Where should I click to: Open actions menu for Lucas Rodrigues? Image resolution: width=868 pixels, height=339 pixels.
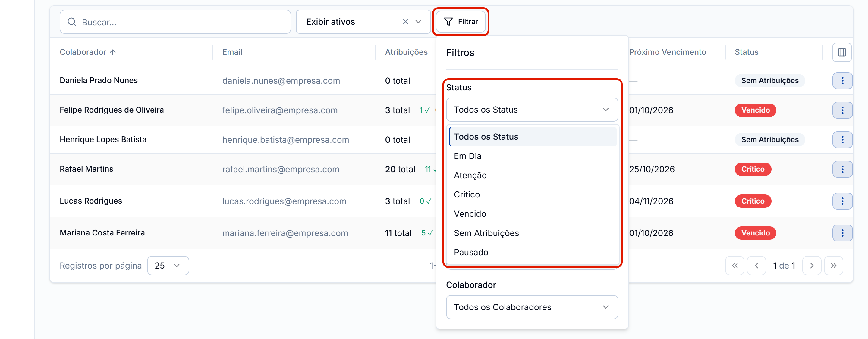click(x=842, y=201)
